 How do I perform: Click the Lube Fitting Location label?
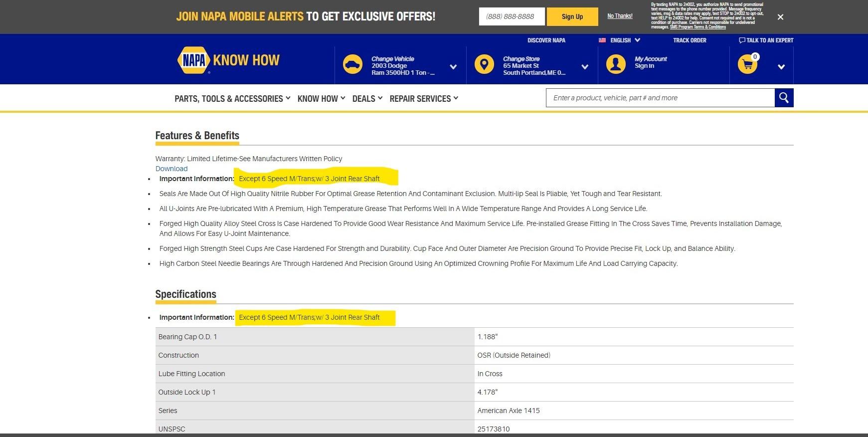pos(192,374)
